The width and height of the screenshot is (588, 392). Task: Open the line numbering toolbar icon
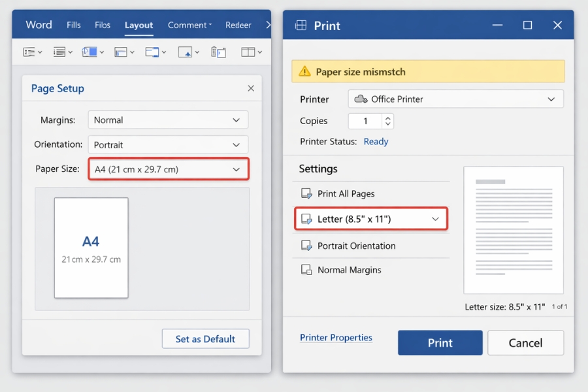pyautogui.click(x=61, y=52)
